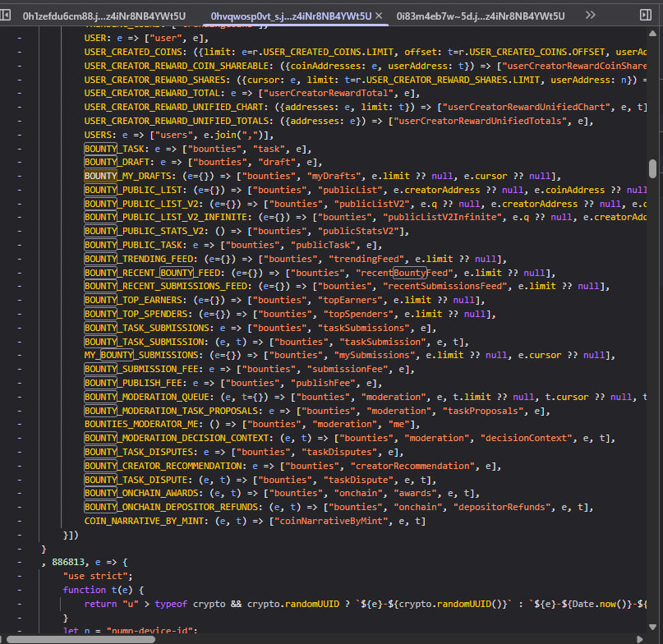
Task: Select the 0hvqwosp0vt_s.j tab
Action: coord(291,16)
